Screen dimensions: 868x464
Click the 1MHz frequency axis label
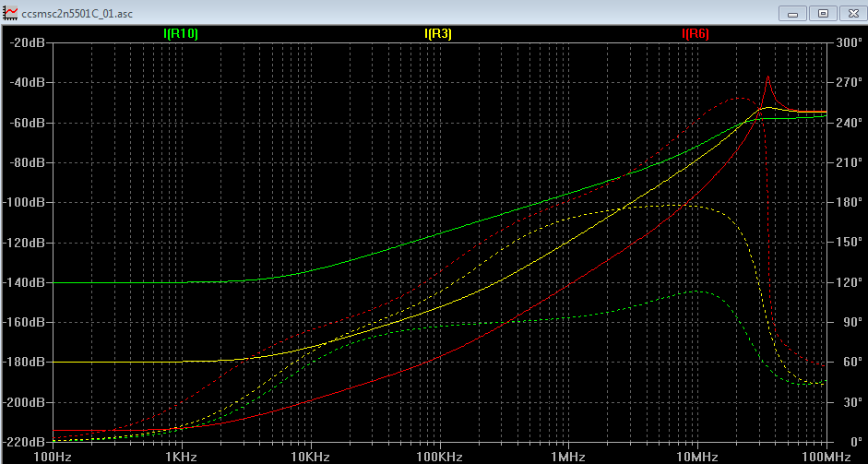coord(568,457)
